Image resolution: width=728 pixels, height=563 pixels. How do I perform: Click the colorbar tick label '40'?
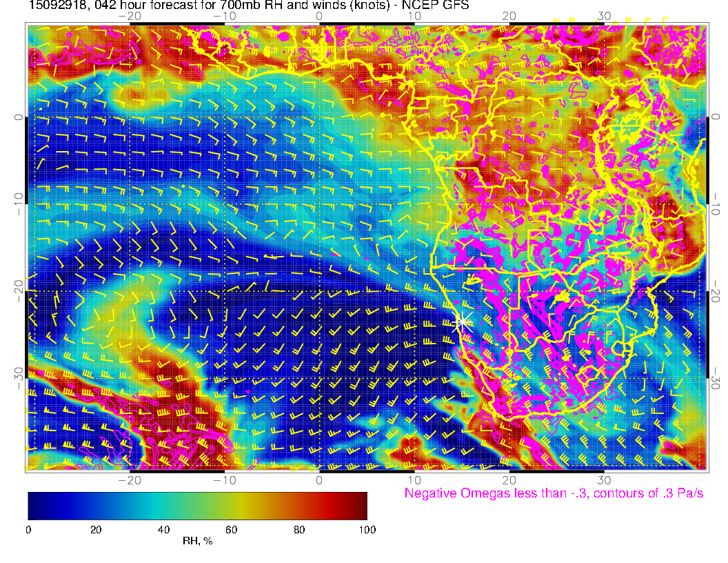(163, 530)
